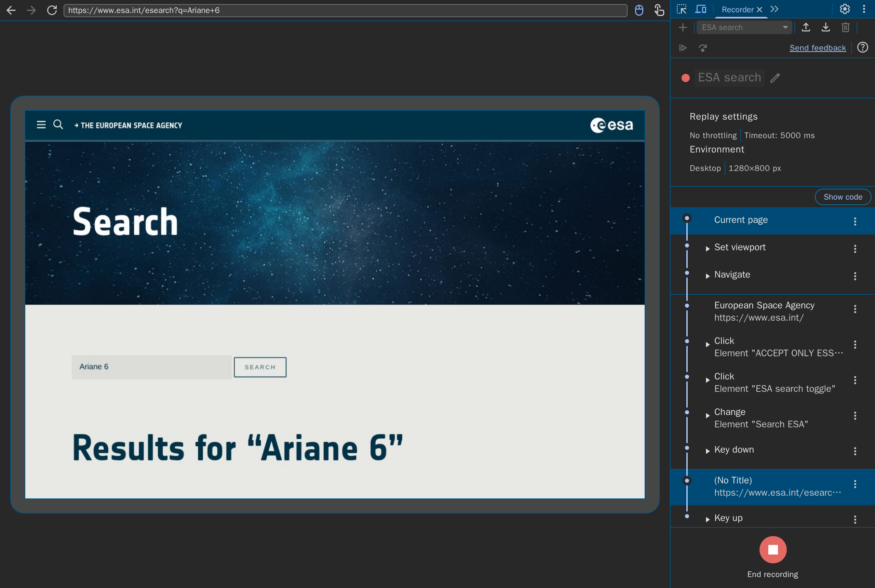Open the ESA hamburger menu icon
Screen dimensions: 875x588
tap(41, 124)
